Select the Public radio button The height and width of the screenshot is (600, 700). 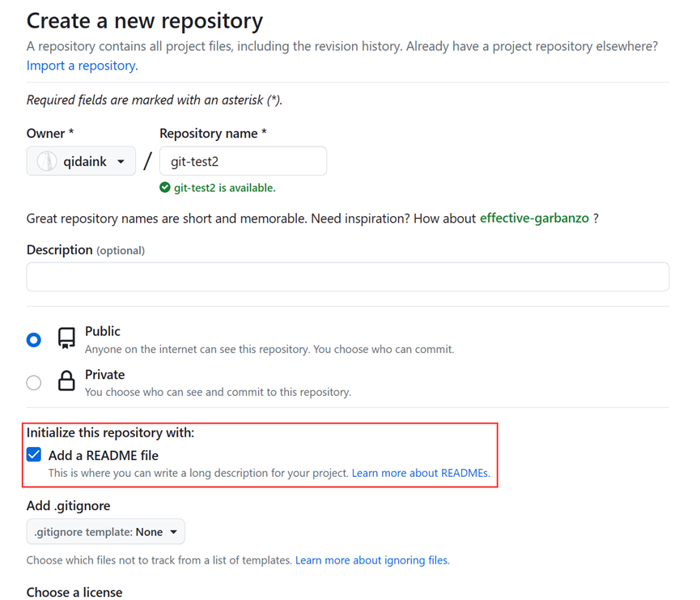point(34,339)
